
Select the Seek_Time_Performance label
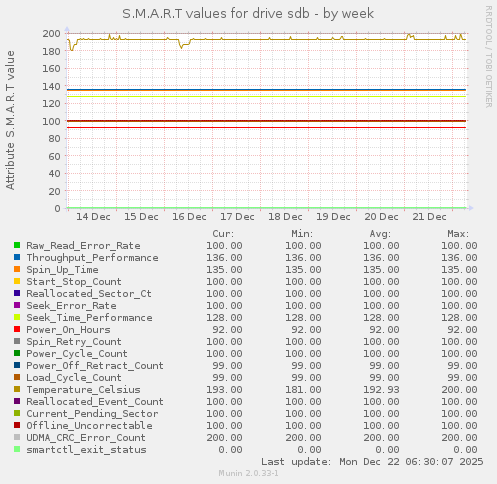(x=89, y=318)
